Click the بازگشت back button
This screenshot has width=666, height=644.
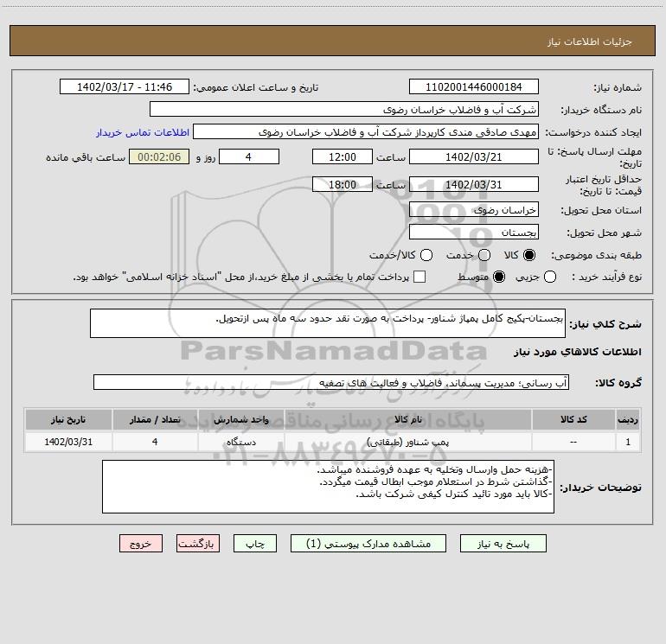(x=198, y=544)
